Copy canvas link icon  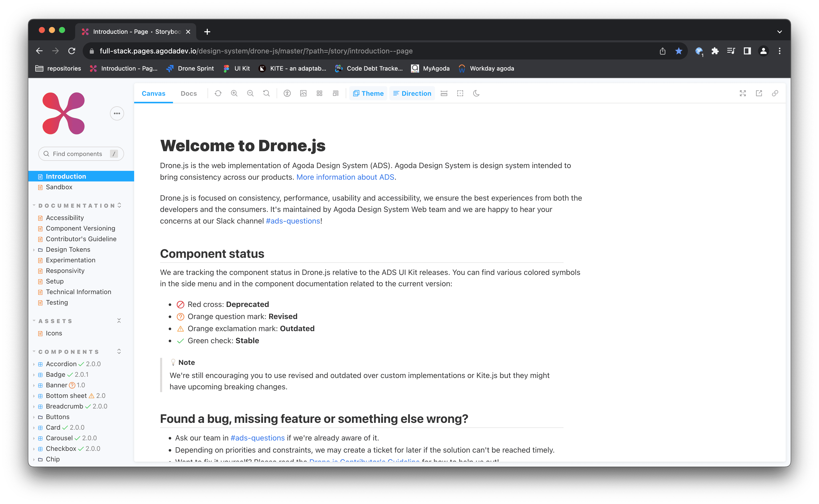[775, 93]
